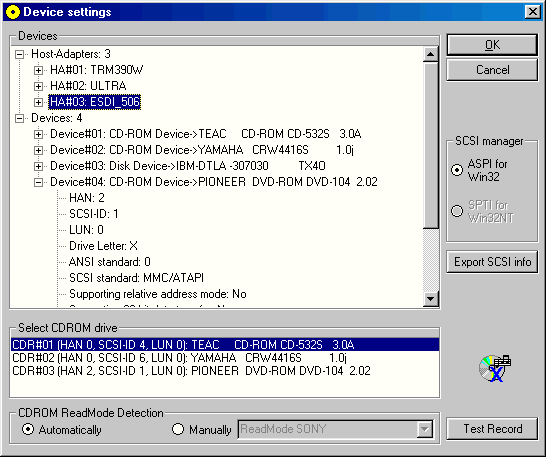This screenshot has width=546, height=457.
Task: Click the devices tree scrollbar thumb
Action: pos(431,145)
